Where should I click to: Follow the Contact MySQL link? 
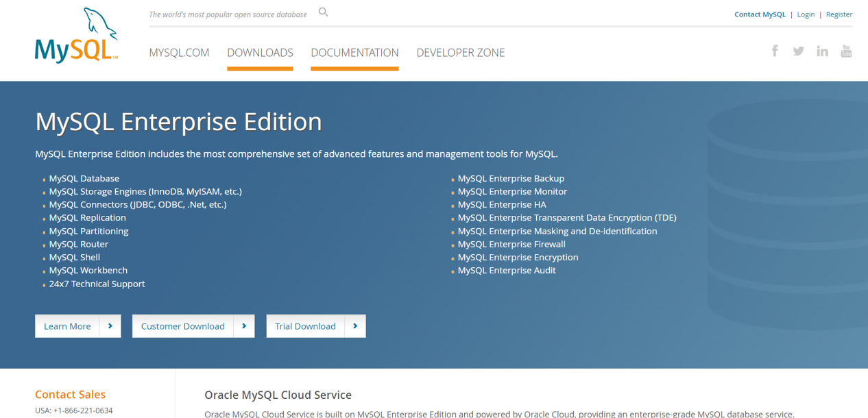[760, 14]
